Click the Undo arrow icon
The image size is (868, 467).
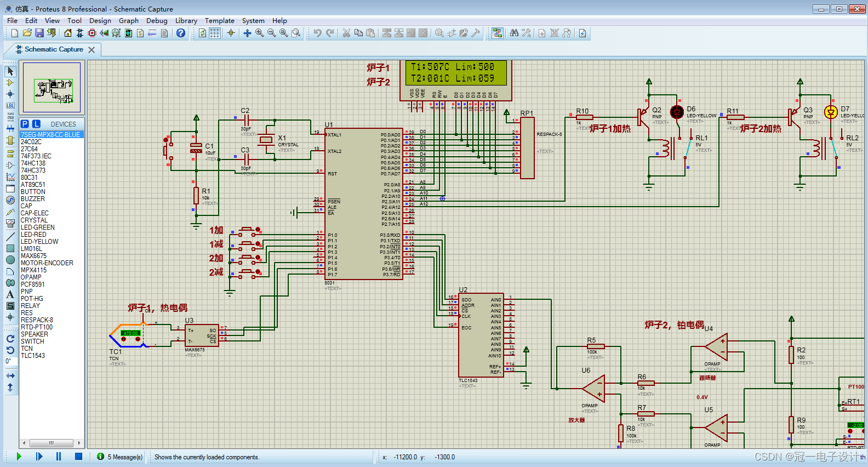(318, 33)
